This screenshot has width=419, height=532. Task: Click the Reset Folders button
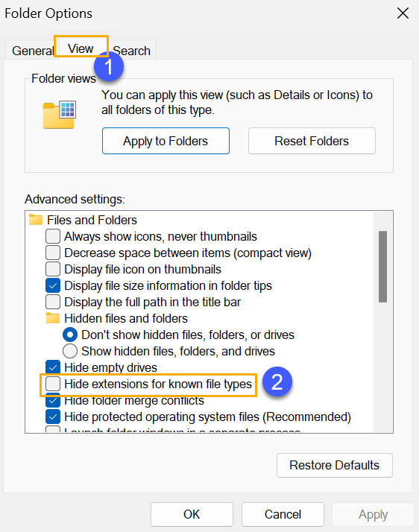[312, 141]
